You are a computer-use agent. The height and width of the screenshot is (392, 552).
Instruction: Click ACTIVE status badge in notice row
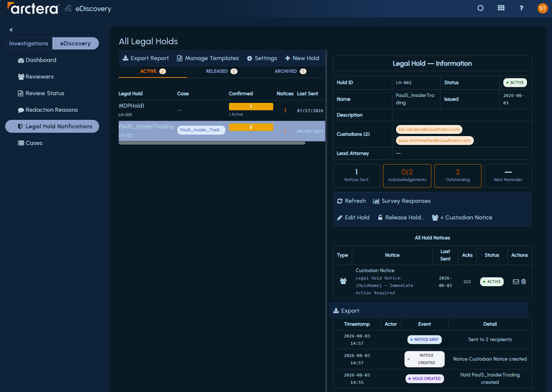(492, 282)
